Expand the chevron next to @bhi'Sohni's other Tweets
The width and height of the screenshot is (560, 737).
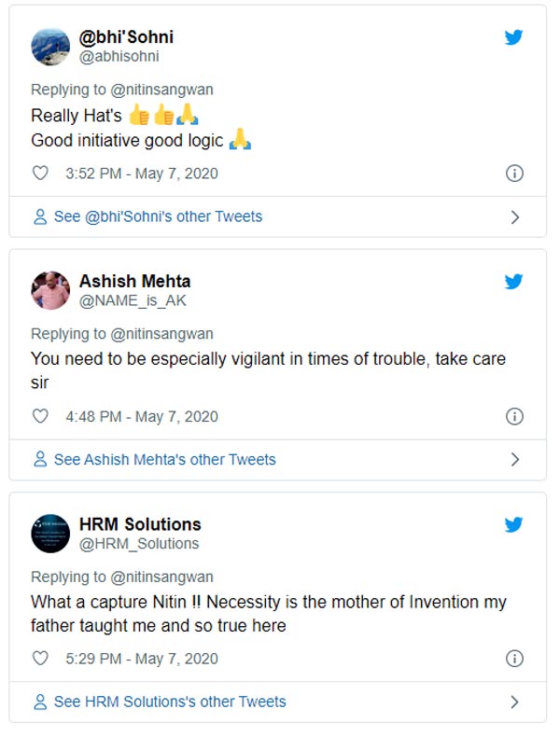click(514, 217)
